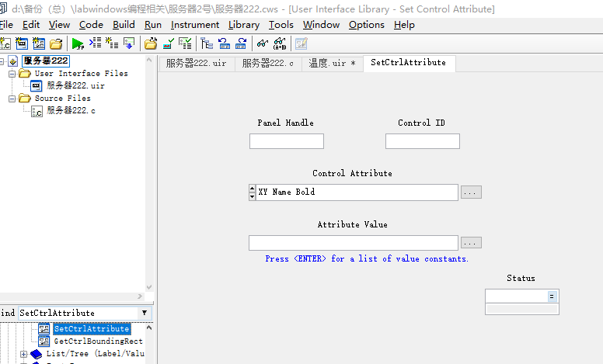
Task: Open the Options menu
Action: pyautogui.click(x=367, y=25)
